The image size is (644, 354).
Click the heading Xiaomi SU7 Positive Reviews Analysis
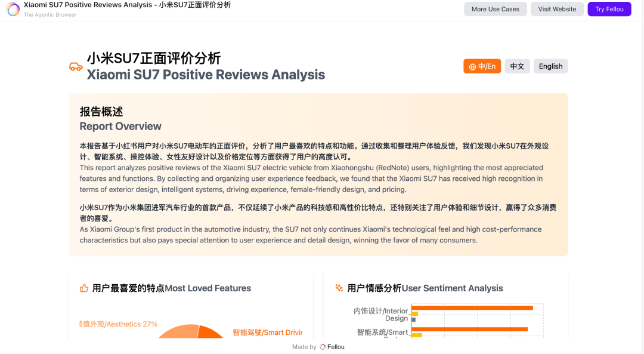tap(206, 75)
